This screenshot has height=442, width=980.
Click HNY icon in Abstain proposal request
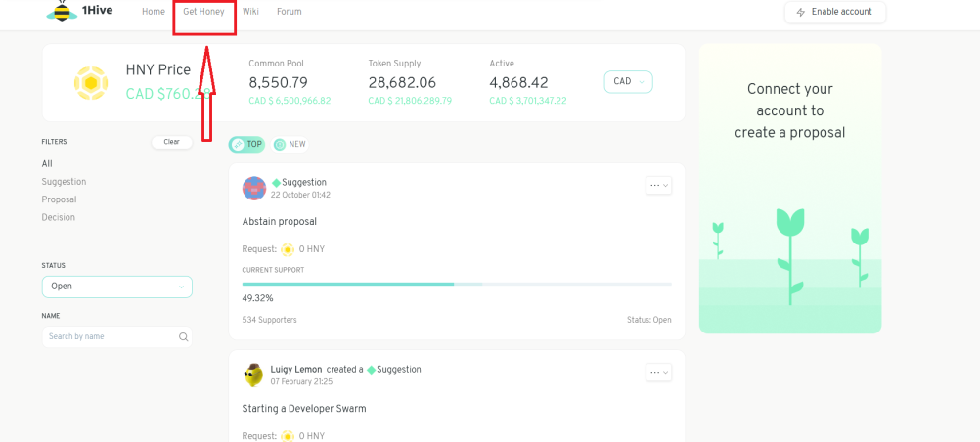[287, 249]
